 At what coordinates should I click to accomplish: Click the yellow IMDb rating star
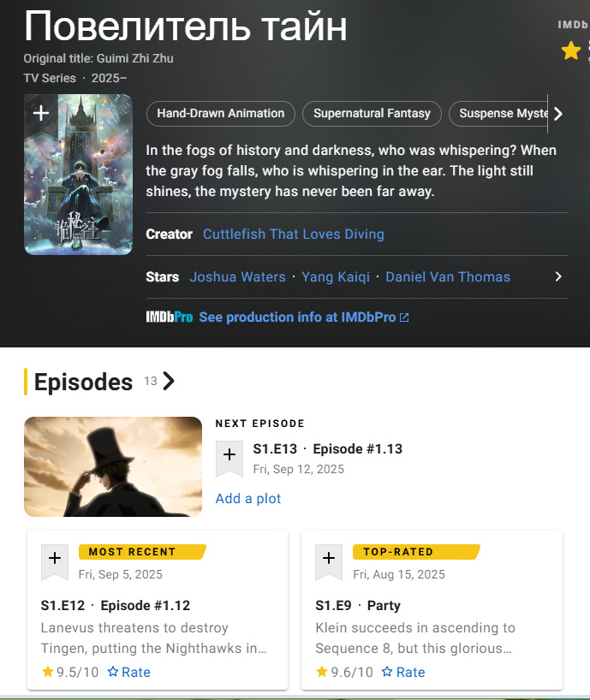point(571,50)
